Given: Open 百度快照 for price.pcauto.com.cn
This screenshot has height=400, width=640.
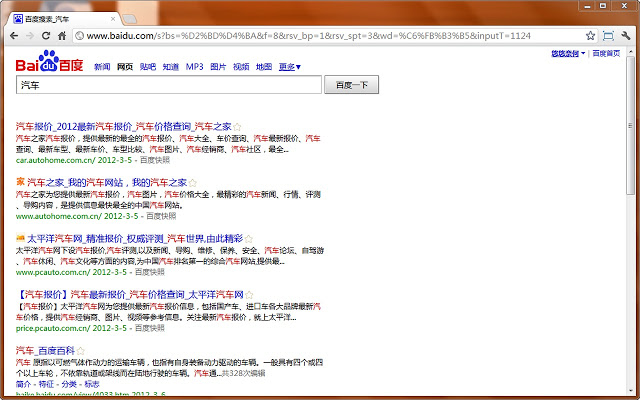Looking at the screenshot, I should coord(150,328).
